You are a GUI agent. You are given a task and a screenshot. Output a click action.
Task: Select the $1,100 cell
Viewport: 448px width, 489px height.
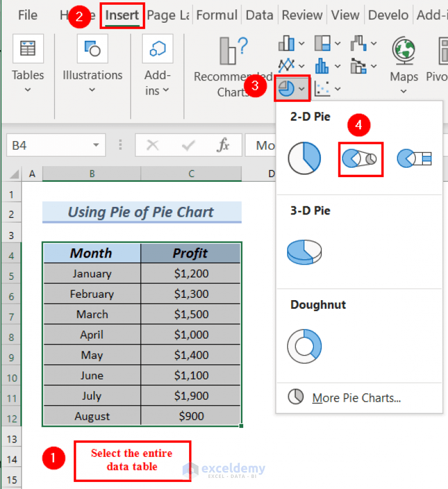click(x=191, y=375)
